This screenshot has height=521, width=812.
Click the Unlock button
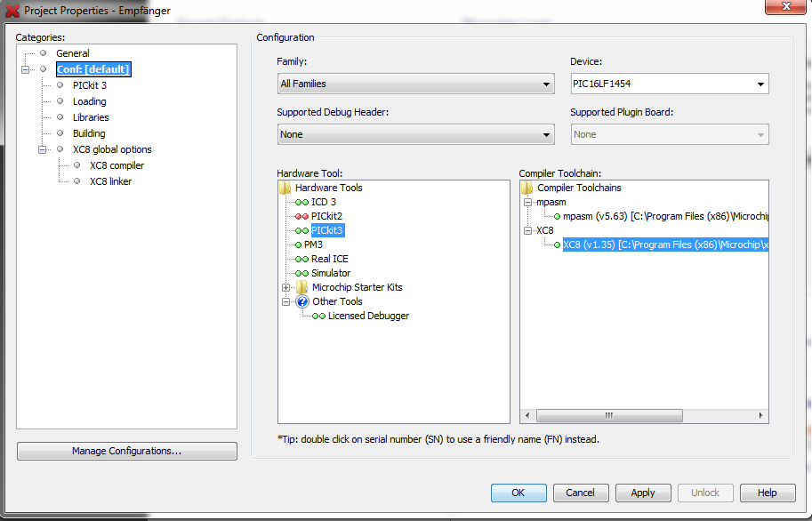point(705,493)
